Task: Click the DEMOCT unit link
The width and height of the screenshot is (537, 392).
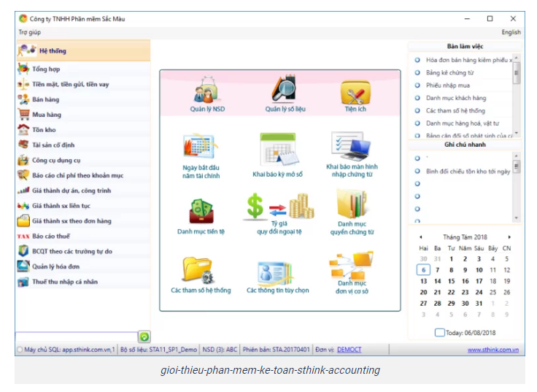Action: 349,350
